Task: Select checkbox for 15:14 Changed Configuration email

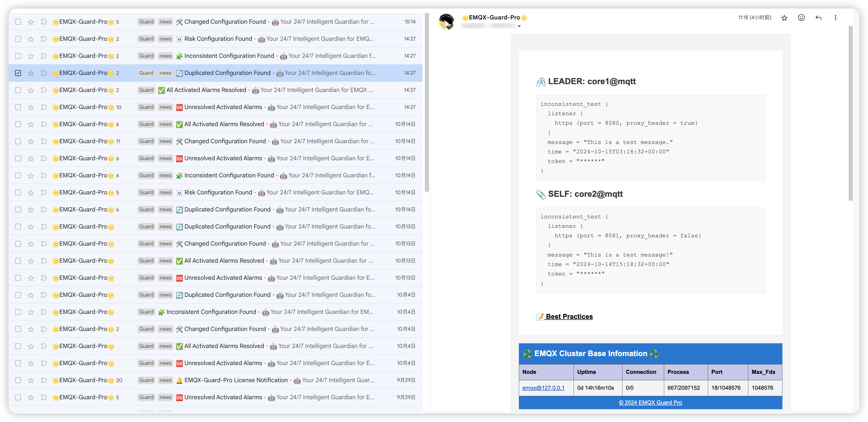Action: 18,22
